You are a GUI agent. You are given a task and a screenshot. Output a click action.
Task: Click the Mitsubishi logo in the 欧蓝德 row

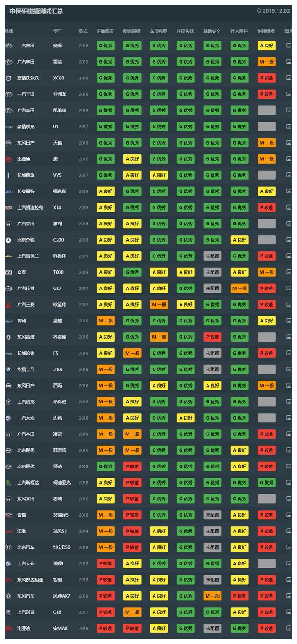pyautogui.click(x=8, y=305)
